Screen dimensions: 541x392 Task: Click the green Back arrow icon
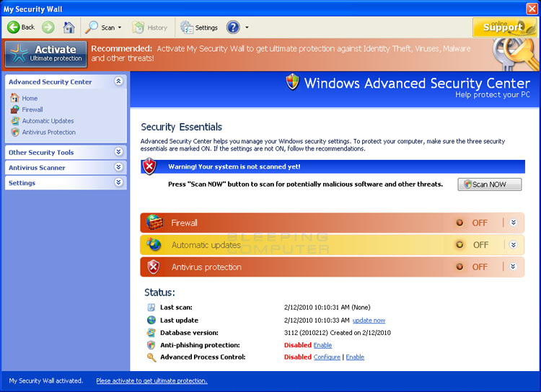coord(14,27)
